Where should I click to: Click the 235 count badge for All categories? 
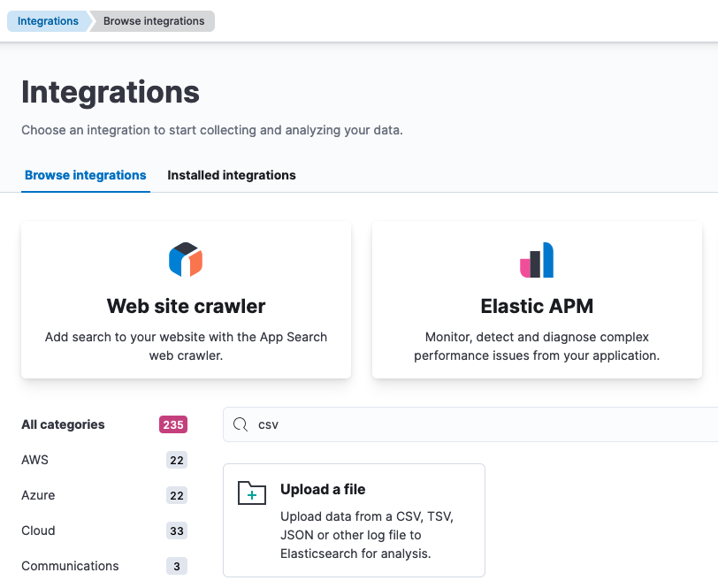tap(173, 424)
